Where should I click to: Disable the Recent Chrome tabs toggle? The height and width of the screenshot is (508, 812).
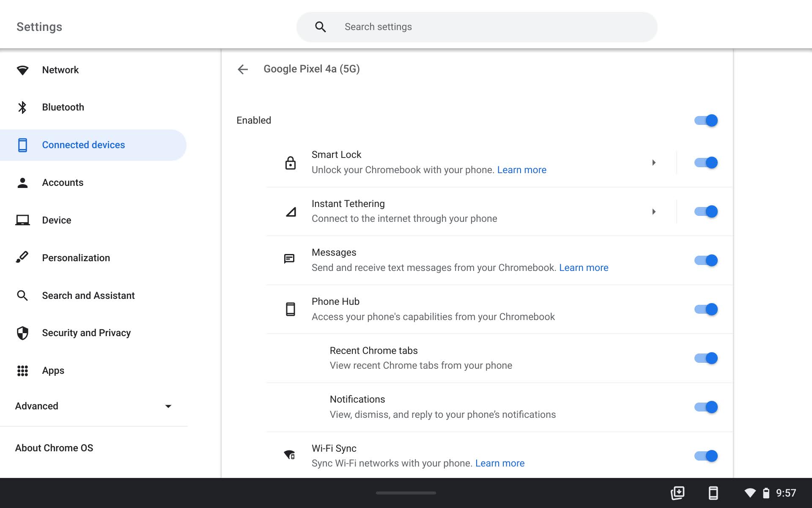[x=706, y=358]
